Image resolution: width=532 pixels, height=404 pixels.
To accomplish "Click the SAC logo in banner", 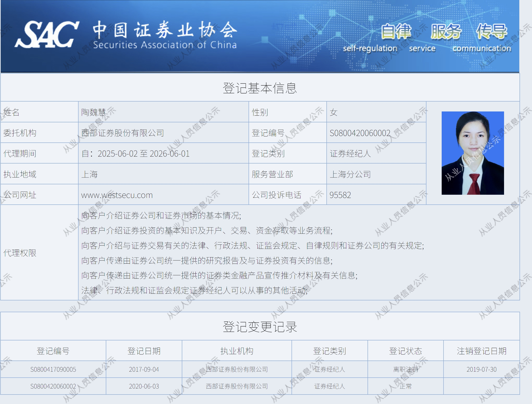I will (47, 34).
